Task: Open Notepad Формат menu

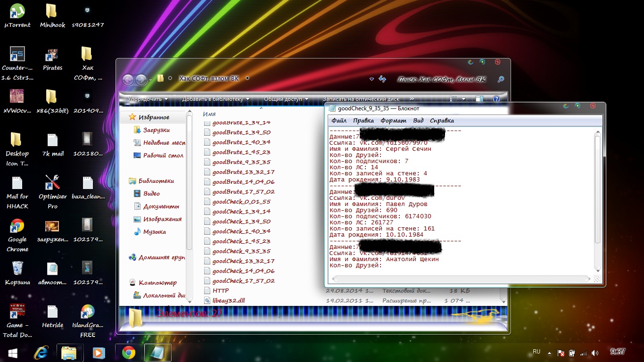Action: 394,121
